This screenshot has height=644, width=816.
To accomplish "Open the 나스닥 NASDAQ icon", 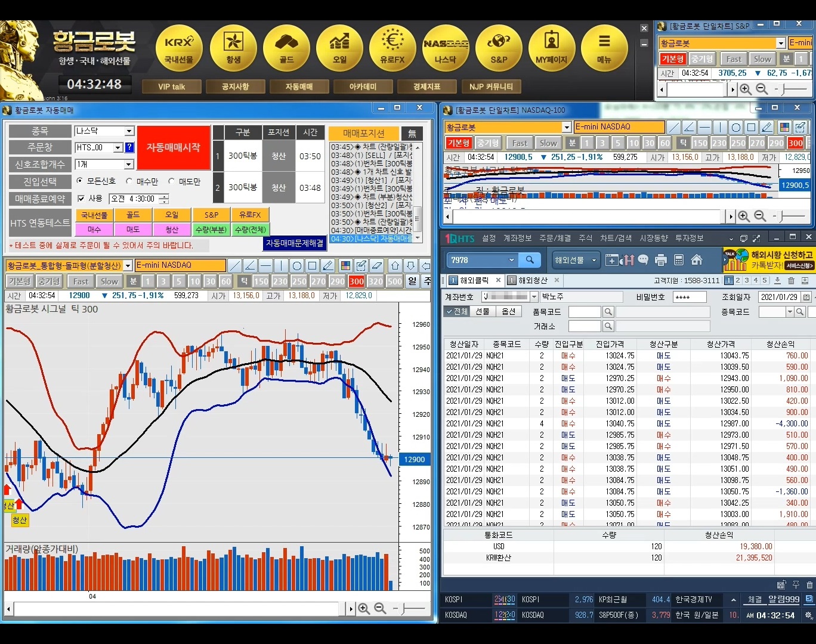I will coord(446,48).
